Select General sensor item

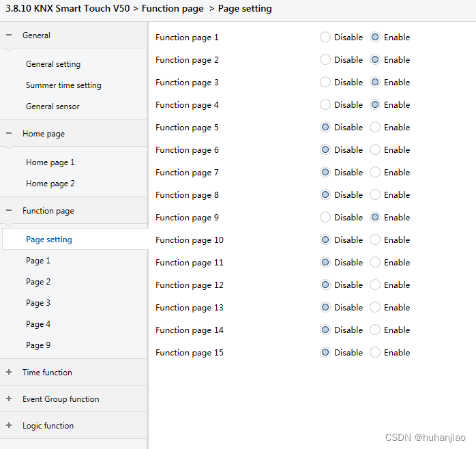53,106
